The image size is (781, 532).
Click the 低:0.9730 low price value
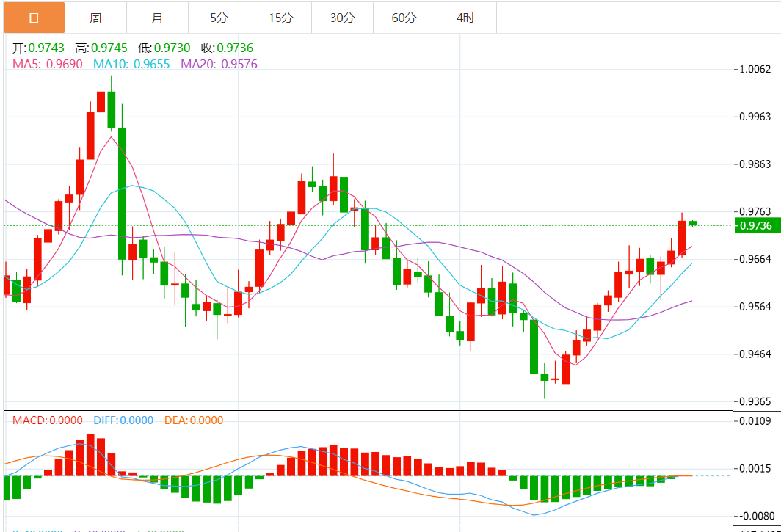click(x=164, y=48)
